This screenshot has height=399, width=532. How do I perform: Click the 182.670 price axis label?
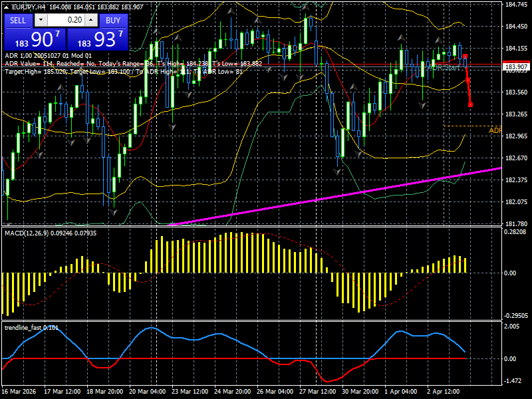[x=517, y=158]
